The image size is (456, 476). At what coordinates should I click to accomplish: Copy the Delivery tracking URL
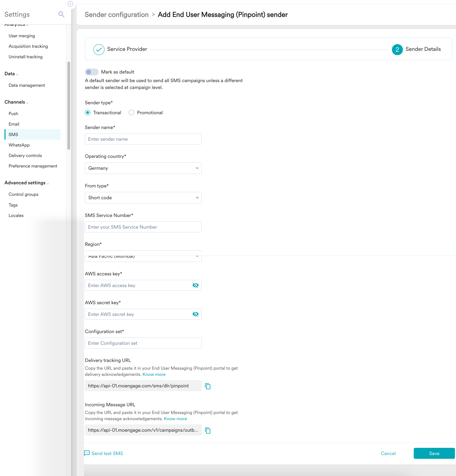[x=208, y=386]
